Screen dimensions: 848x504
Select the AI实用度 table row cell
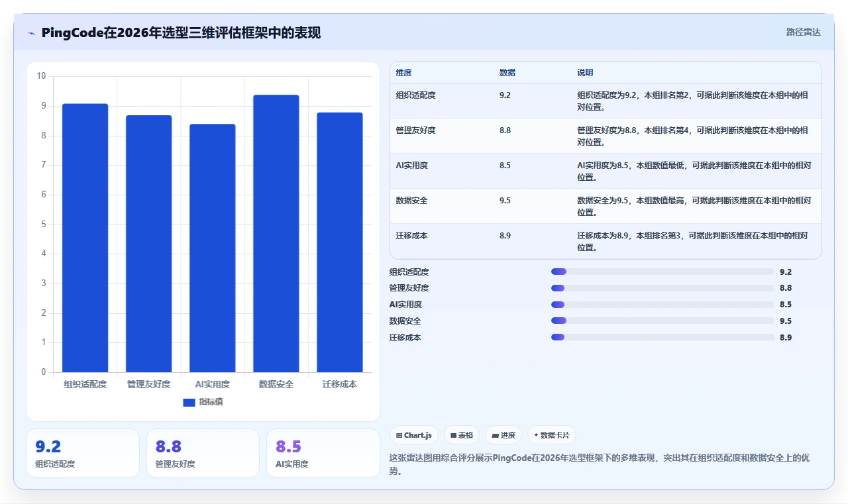click(411, 166)
